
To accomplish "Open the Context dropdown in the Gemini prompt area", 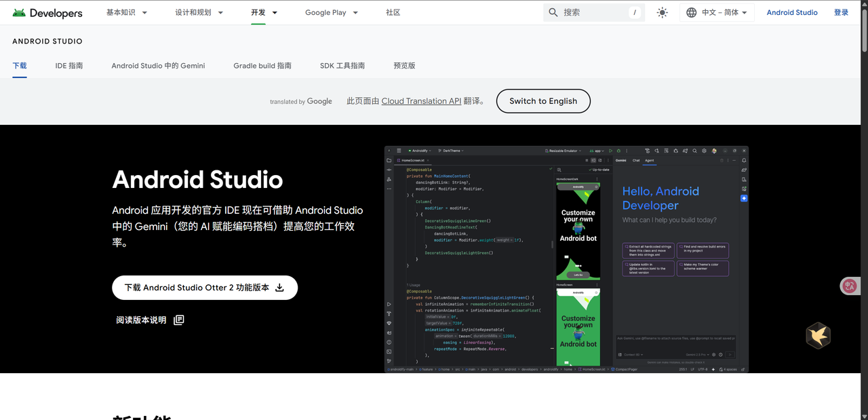I will 633,354.
